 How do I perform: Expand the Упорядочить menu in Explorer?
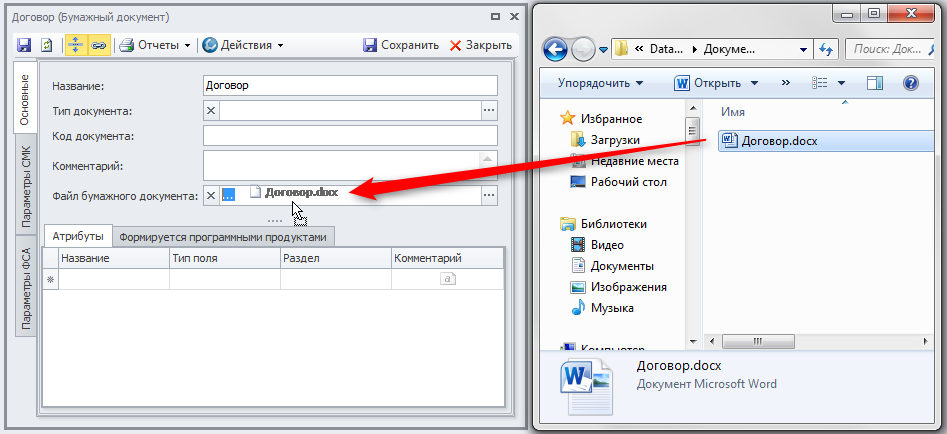pos(600,83)
